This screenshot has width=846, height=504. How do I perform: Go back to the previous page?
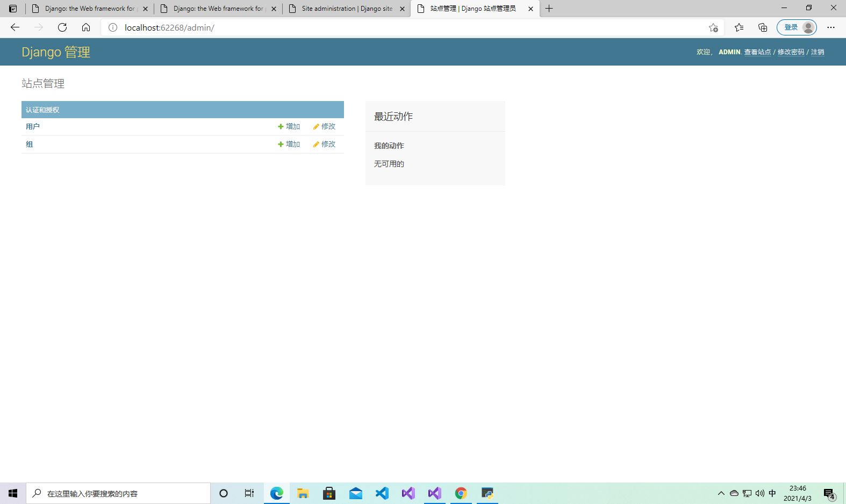[15, 27]
